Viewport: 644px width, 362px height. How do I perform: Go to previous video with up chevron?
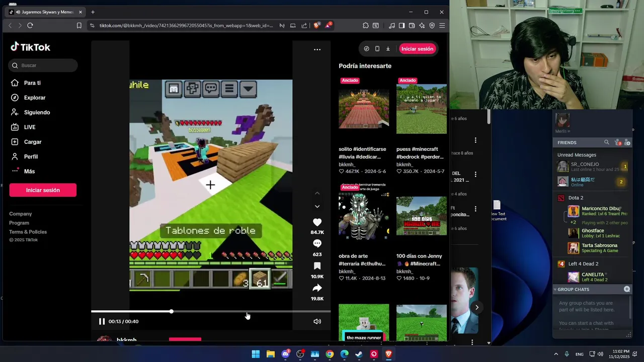(317, 193)
